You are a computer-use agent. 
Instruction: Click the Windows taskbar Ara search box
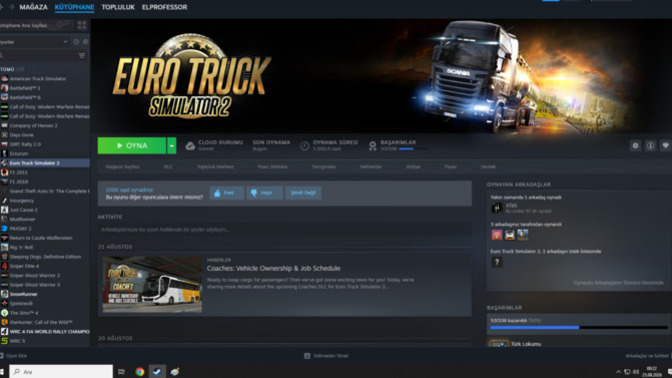pyautogui.click(x=61, y=372)
